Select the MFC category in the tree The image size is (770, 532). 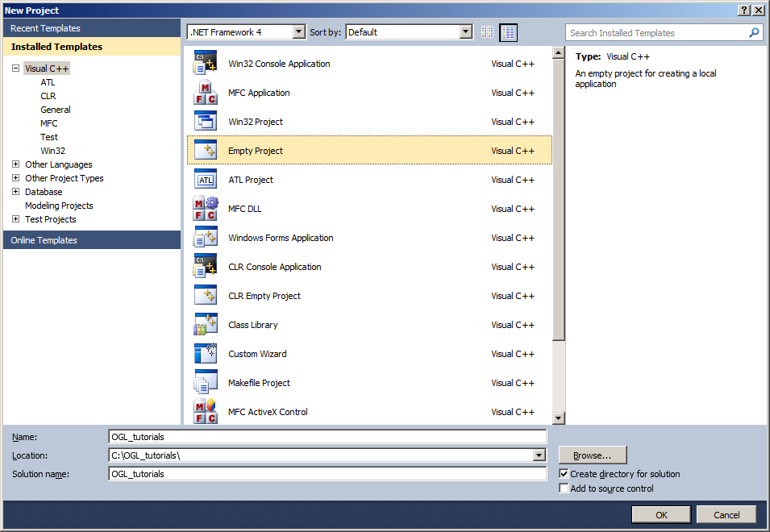[x=49, y=123]
